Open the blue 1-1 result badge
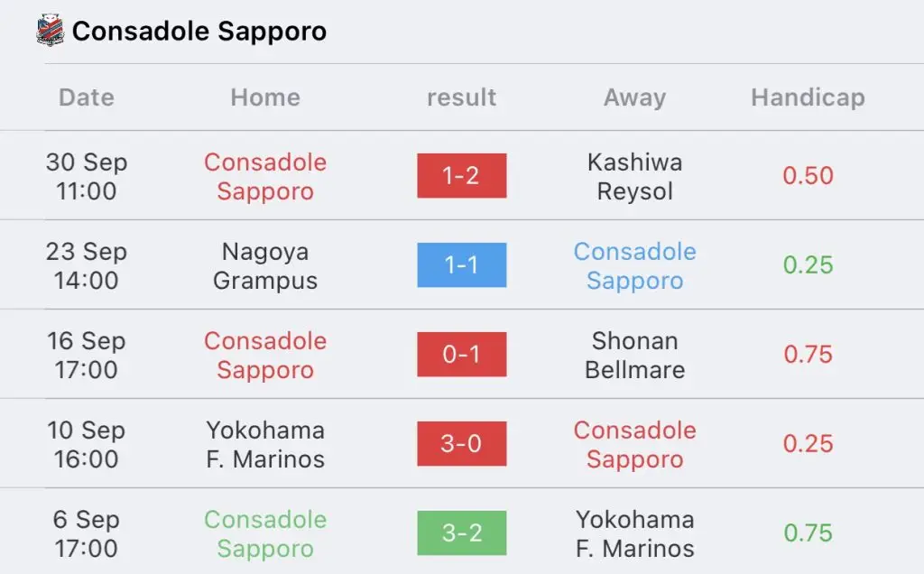924x574 pixels. pos(461,265)
